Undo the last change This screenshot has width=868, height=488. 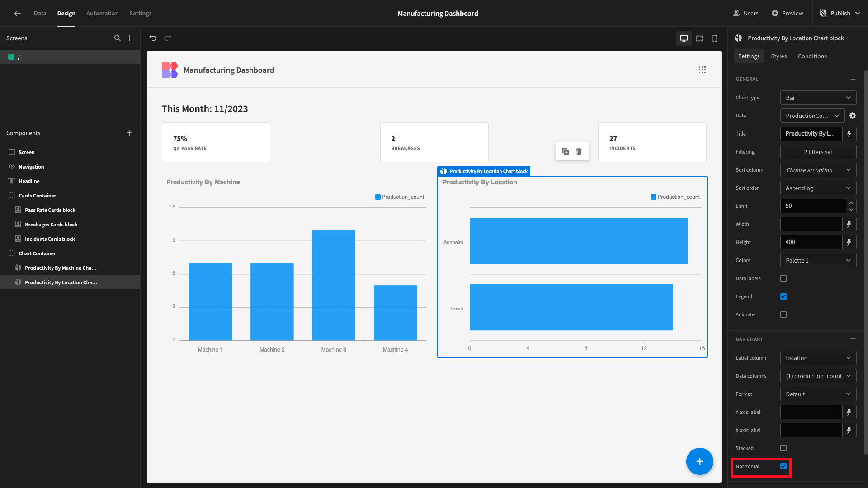153,38
